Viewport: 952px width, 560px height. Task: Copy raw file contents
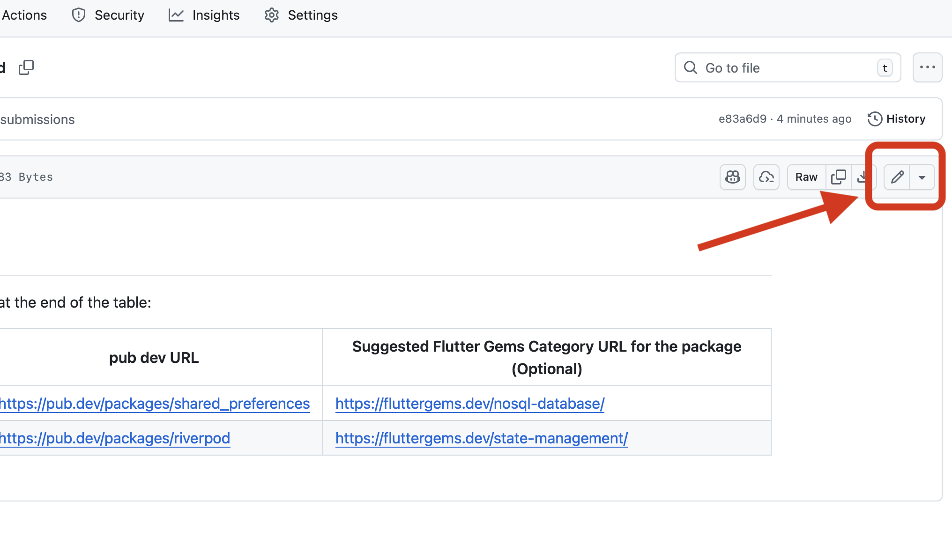click(838, 177)
